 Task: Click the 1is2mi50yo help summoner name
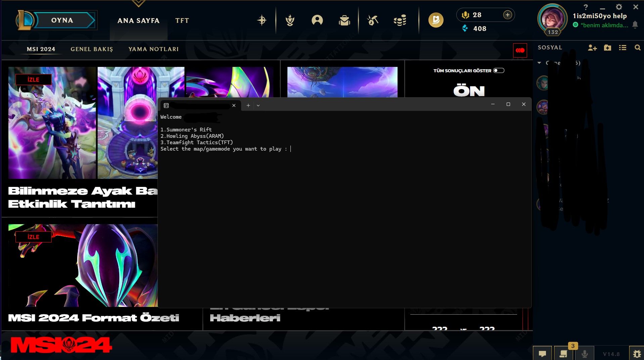[599, 16]
